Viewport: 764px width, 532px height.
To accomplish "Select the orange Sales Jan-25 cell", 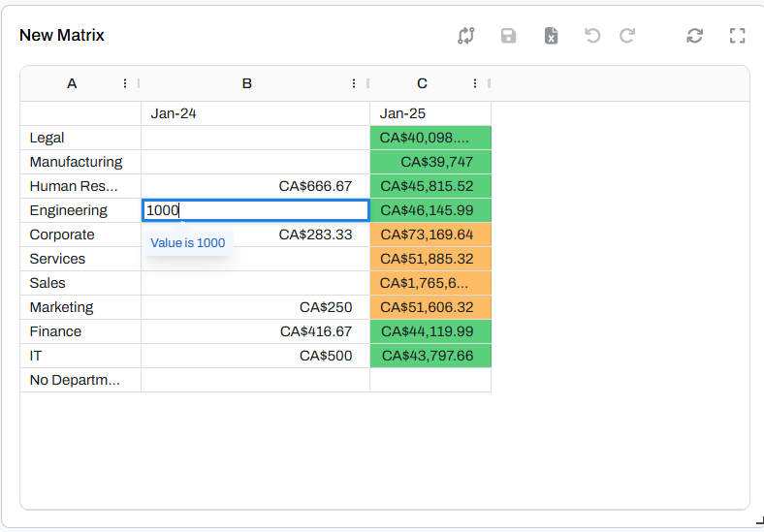I will point(430,283).
